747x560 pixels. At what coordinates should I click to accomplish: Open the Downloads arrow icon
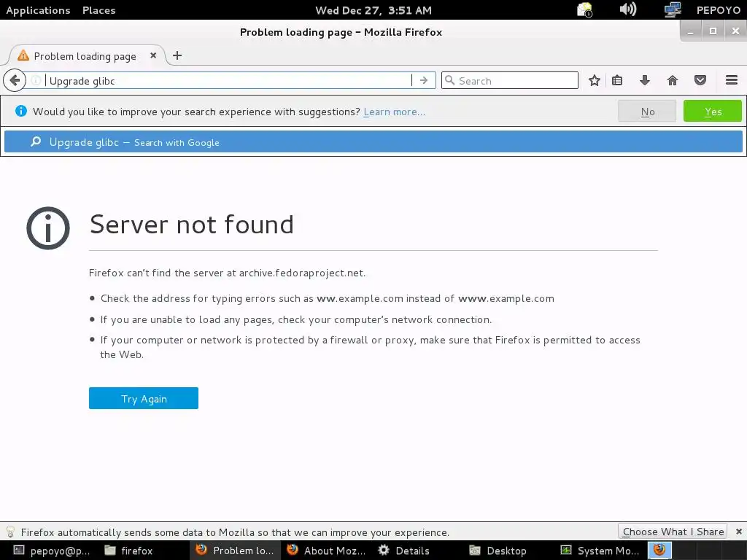tap(645, 80)
